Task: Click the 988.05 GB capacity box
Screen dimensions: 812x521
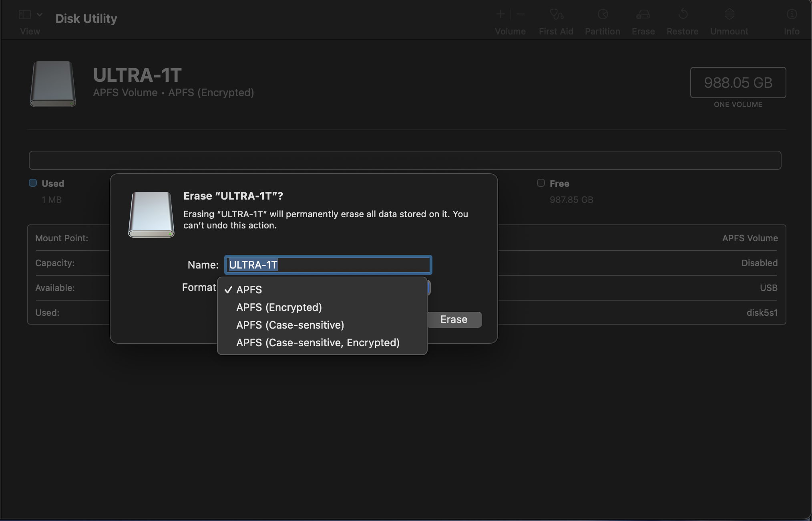Action: pos(738,83)
